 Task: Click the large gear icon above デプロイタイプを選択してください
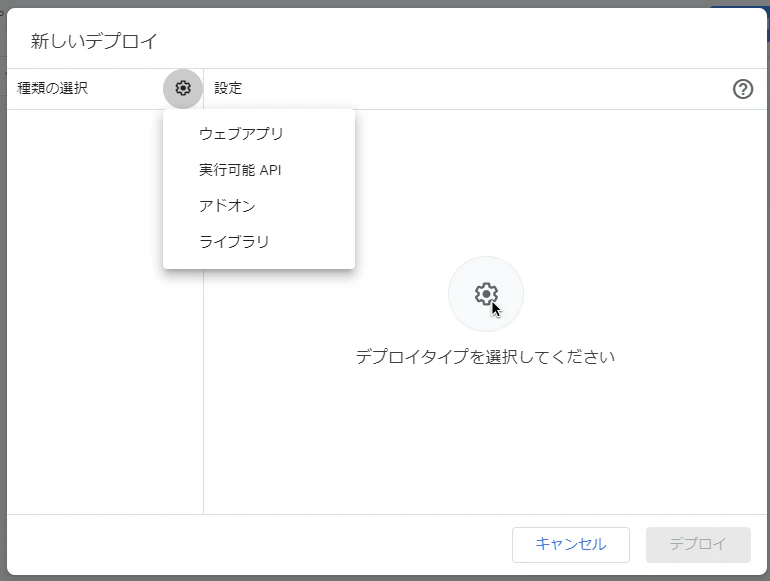(x=486, y=294)
